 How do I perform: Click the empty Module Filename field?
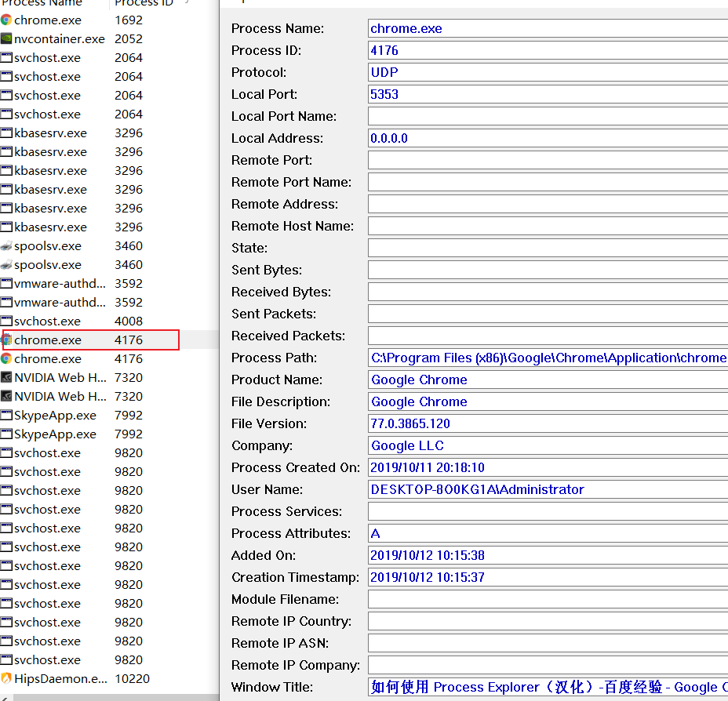[548, 599]
